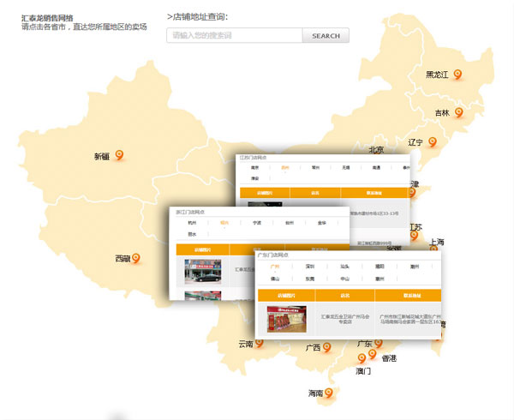Select 汕头 city tab in Guangdong panel
Screen dimensions: 514x420
344,267
